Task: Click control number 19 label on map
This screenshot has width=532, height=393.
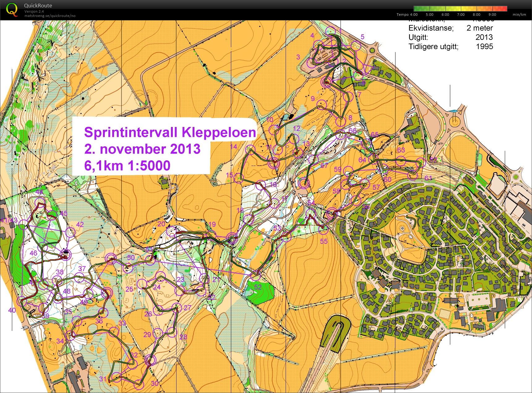Action: click(x=212, y=224)
